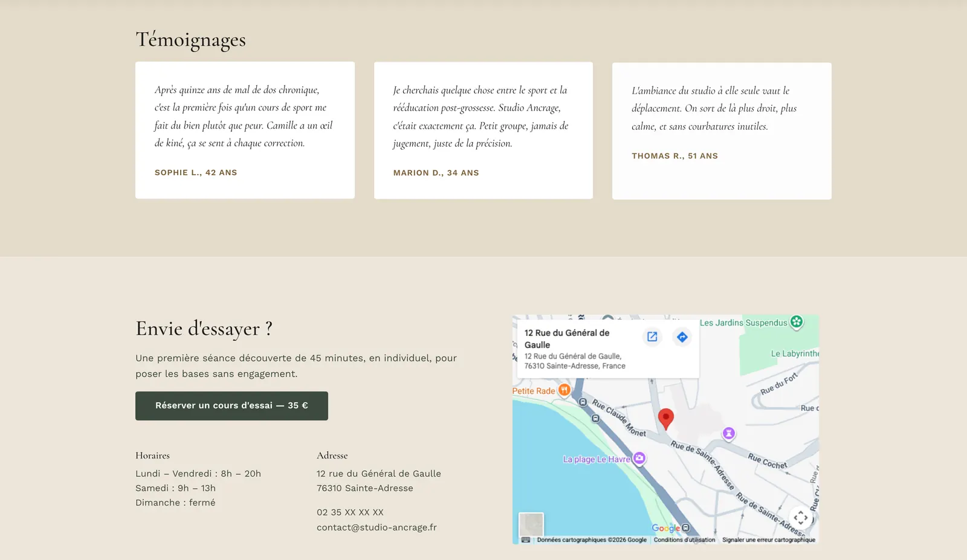Click the contact@studio-ancrage.fr email address
The image size is (967, 560).
377,527
